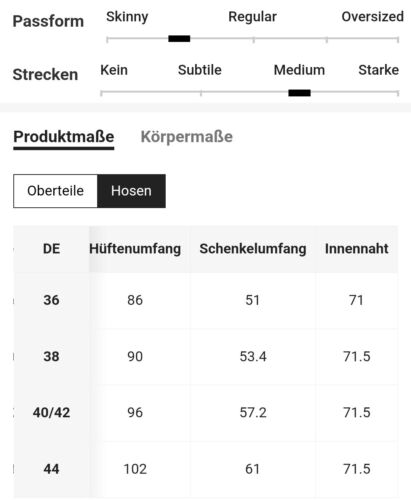Click the Regular label on Passform scale
The width and height of the screenshot is (411, 500).
(x=252, y=17)
